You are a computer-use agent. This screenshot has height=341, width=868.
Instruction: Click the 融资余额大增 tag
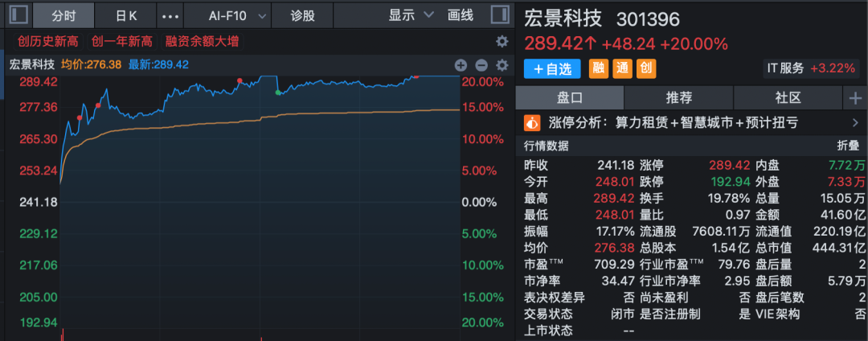[x=202, y=42]
